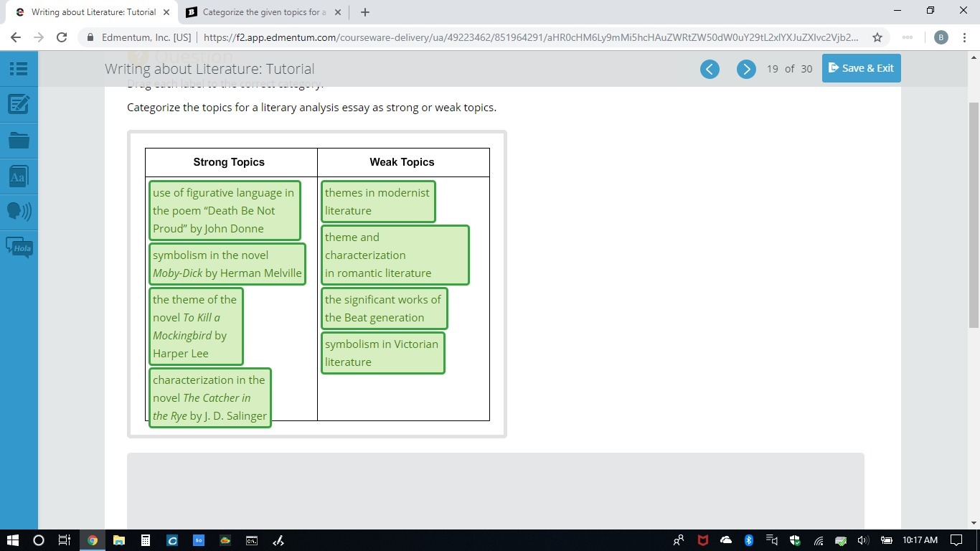Viewport: 980px width, 551px height.
Task: Click the scrollbar up arrow
Action: coord(974,57)
